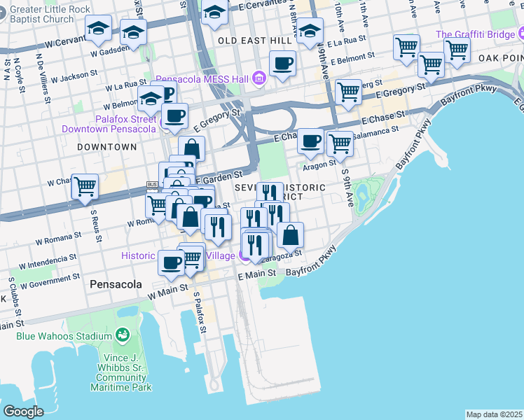Click the Aragon St label

tap(319, 165)
